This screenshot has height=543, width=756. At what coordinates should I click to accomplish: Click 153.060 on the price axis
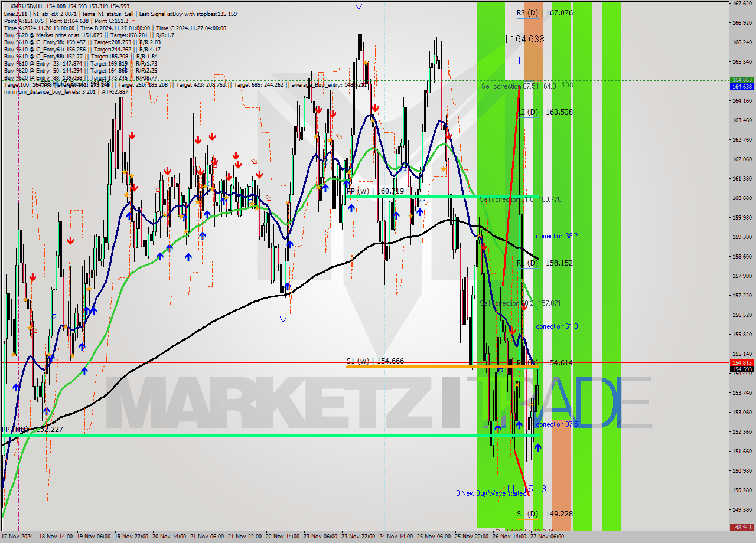tap(741, 412)
